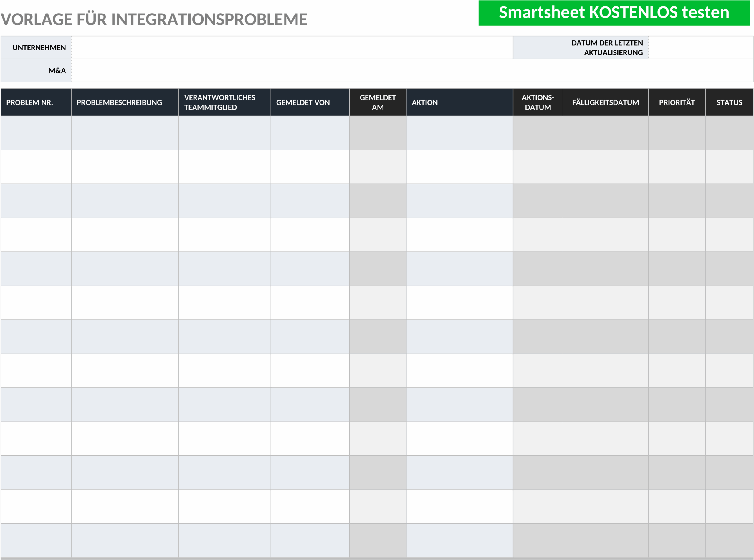754x560 pixels.
Task: Click the Datum der letzten Aktualisierung value field
Action: (700, 47)
